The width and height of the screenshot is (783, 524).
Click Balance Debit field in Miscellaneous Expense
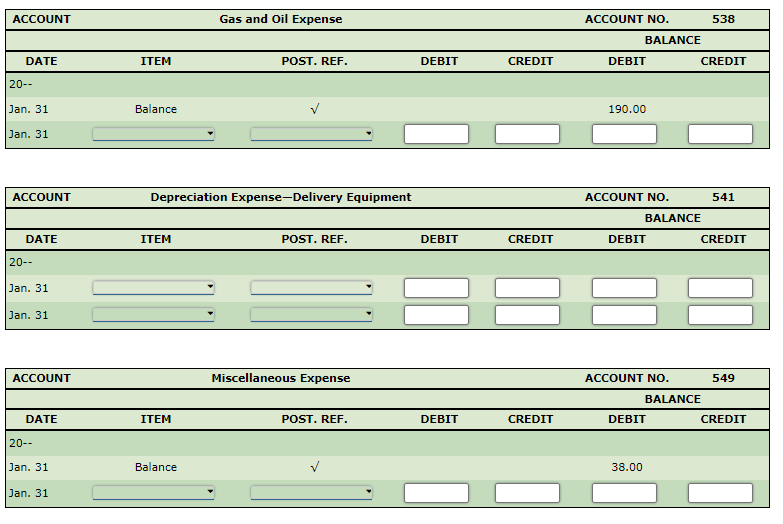(624, 493)
